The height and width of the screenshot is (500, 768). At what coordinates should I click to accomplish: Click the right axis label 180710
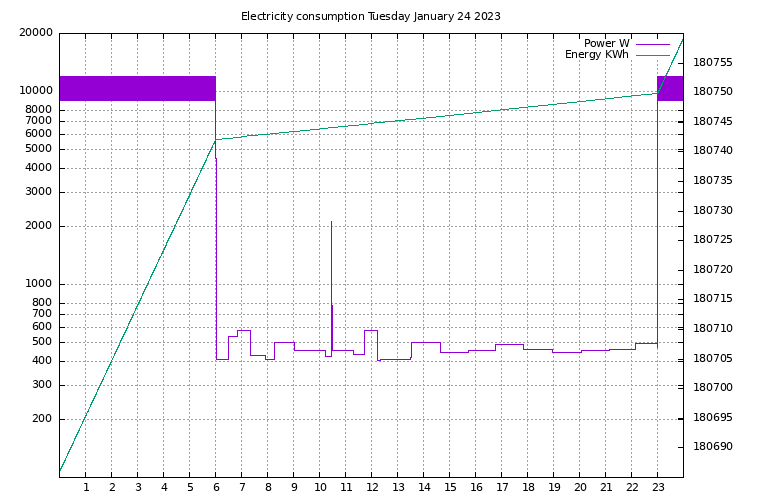(713, 329)
